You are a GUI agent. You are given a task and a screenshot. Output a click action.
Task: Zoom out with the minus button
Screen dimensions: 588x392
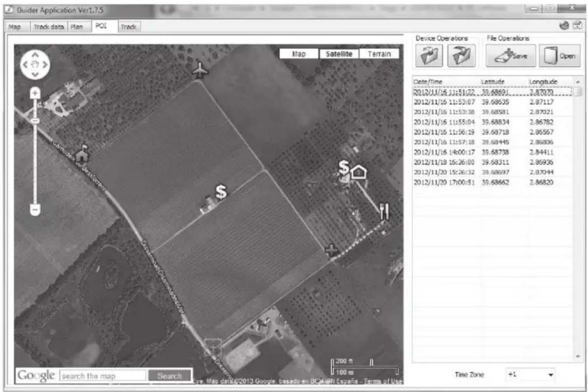(35, 209)
